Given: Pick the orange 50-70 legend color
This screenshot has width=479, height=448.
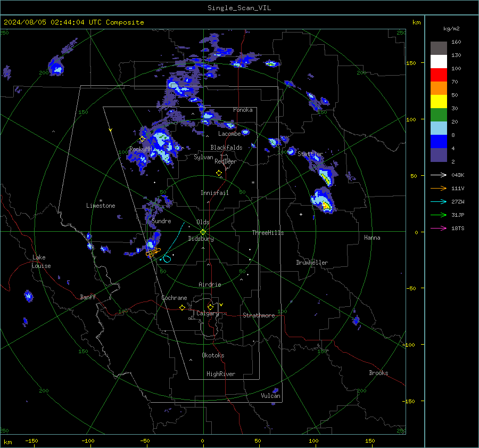Looking at the screenshot, I should point(439,88).
